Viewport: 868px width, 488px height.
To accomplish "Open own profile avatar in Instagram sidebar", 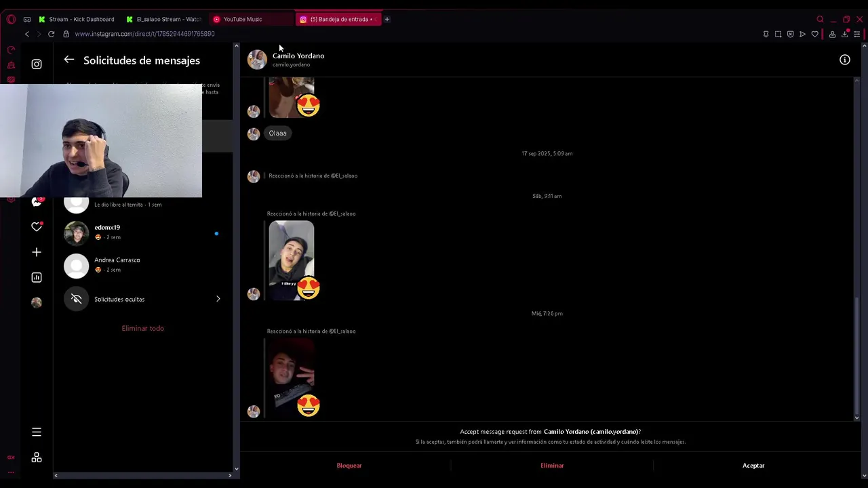I will (37, 302).
